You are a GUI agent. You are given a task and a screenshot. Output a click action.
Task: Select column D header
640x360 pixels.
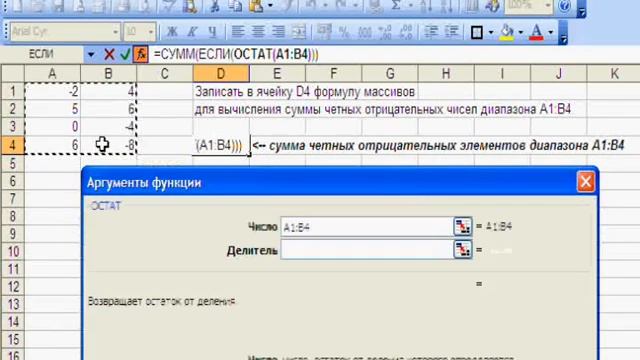[x=221, y=73]
